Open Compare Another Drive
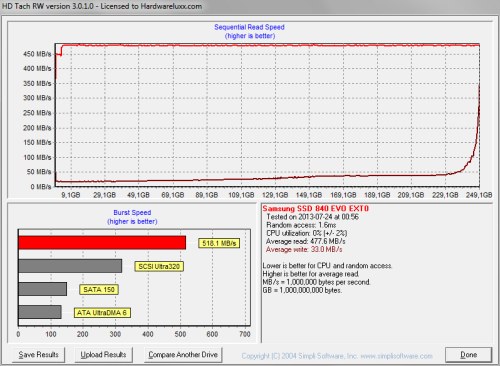The height and width of the screenshot is (366, 500). [x=183, y=355]
